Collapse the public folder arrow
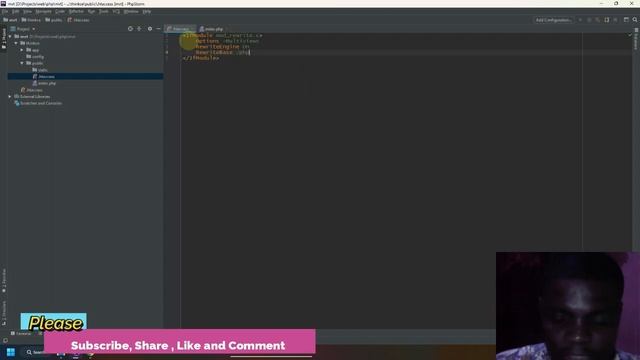Screen dimensions: 640x360 [x=22, y=63]
